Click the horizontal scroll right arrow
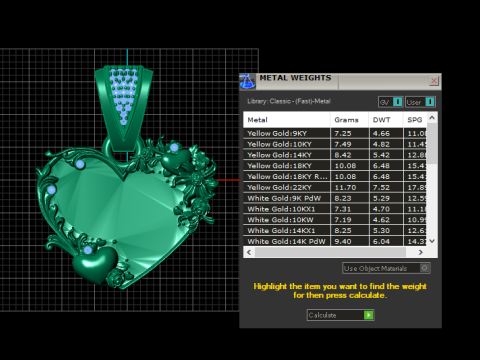This screenshot has width=480, height=360. coord(421,252)
